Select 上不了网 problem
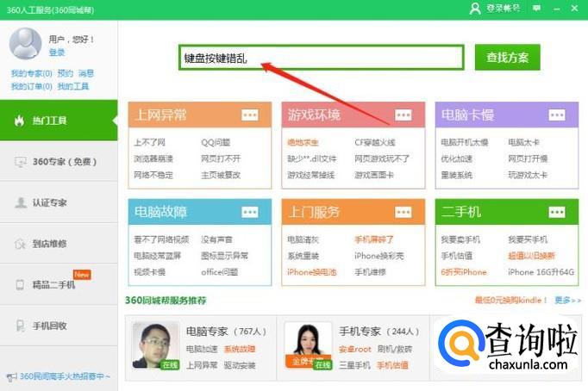The width and height of the screenshot is (588, 391). pyautogui.click(x=150, y=142)
